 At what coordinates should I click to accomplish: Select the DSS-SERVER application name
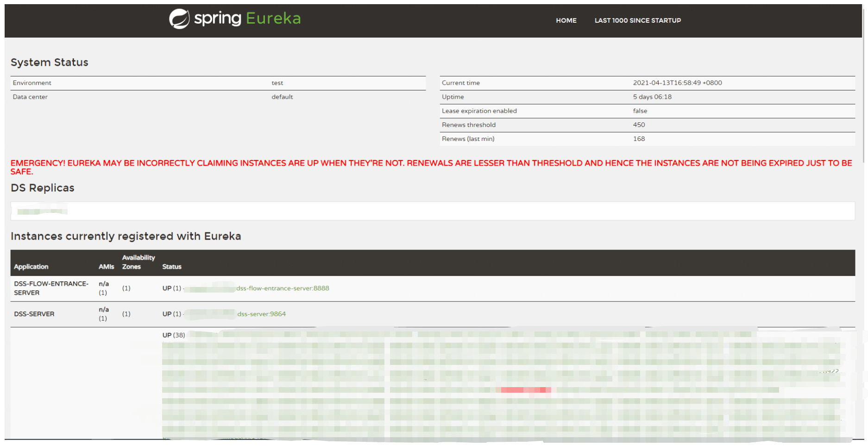[34, 314]
